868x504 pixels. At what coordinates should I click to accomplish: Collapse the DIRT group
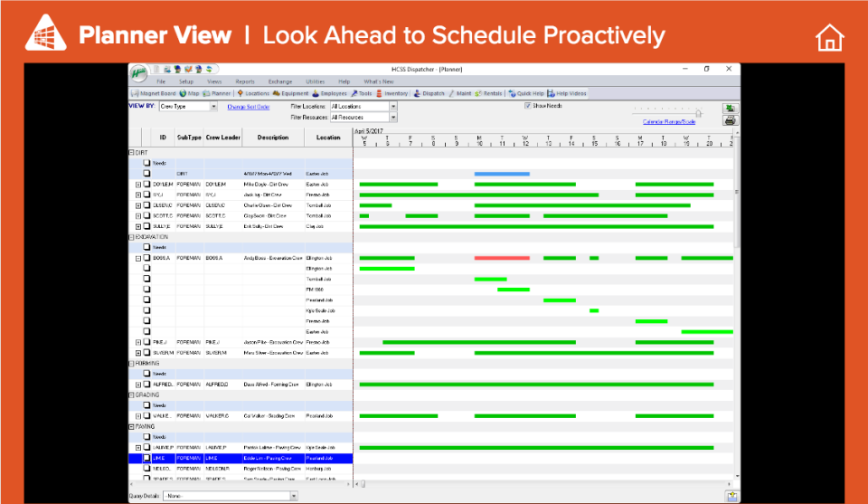[x=132, y=152]
